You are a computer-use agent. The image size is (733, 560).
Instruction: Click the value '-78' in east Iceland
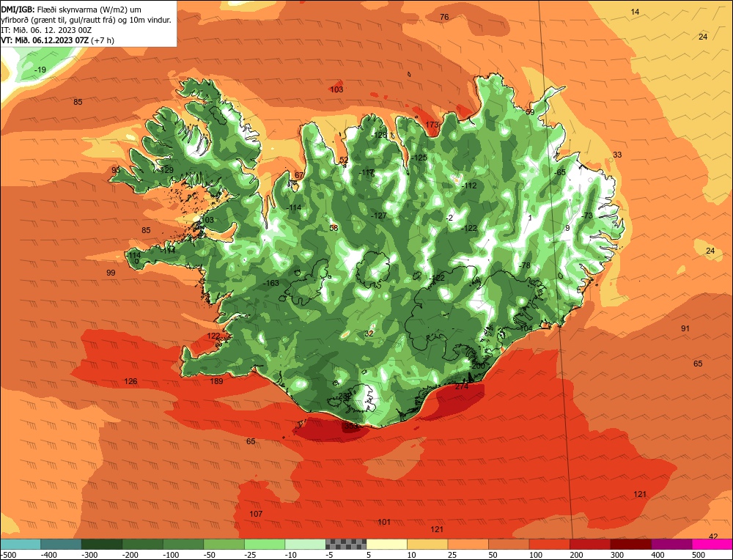coord(525,265)
